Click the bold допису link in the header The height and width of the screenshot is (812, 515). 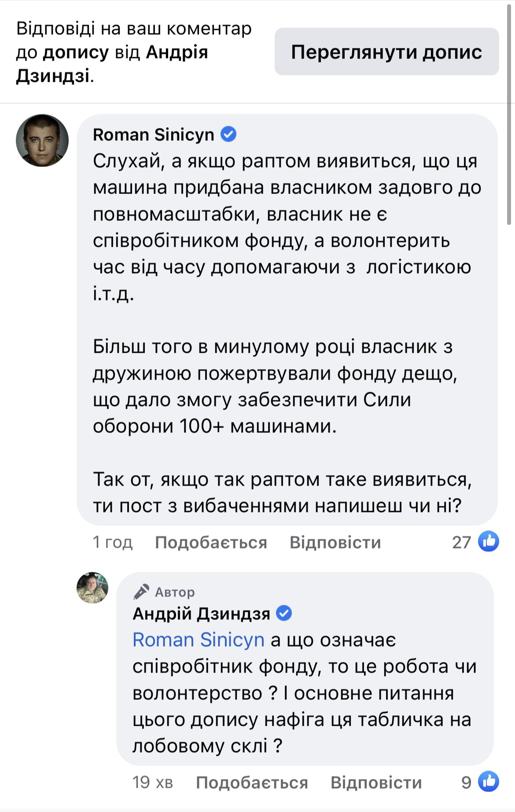click(x=76, y=52)
